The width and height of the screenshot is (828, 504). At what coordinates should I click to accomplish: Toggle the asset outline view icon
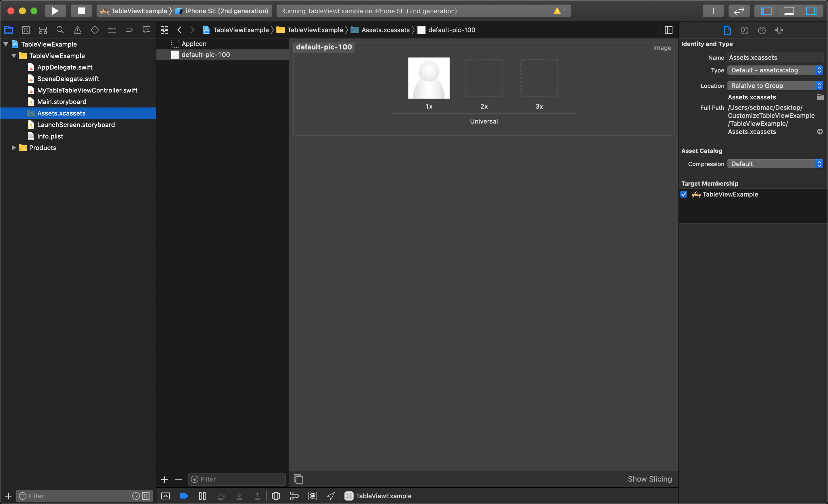(x=298, y=479)
